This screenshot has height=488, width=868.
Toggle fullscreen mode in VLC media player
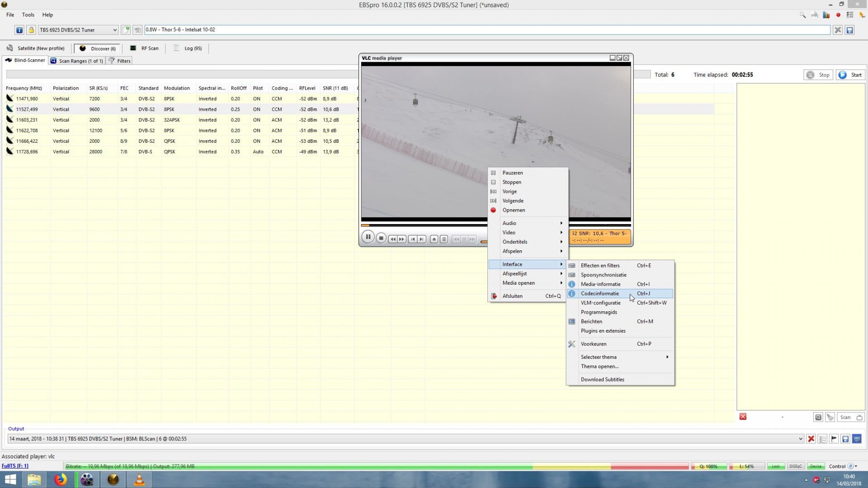(434, 239)
